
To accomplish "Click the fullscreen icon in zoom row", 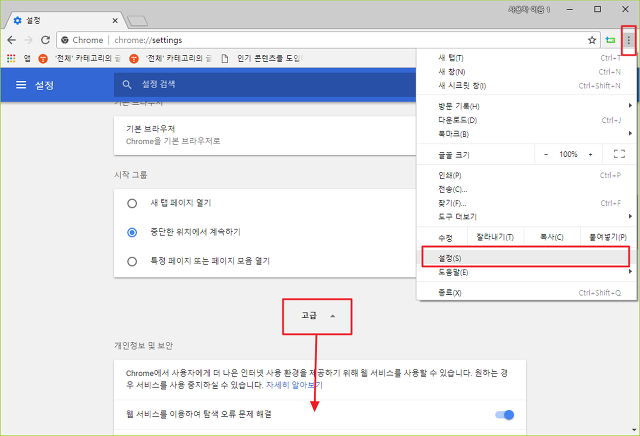I will (x=619, y=154).
